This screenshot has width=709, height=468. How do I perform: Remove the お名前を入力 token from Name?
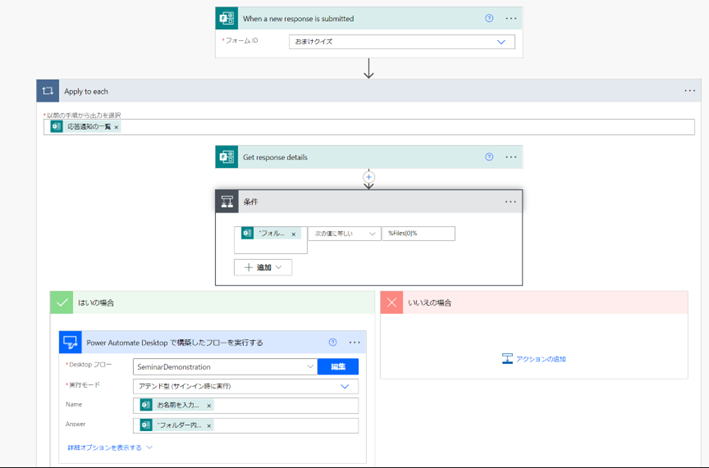(x=209, y=406)
